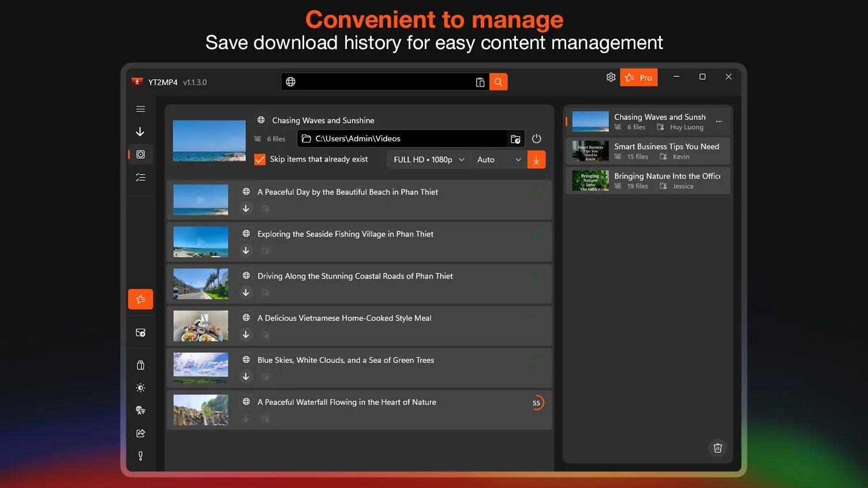Viewport: 868px width, 488px height.
Task: Download Driving Along the Stunning Coastal Roads item
Action: coord(246,292)
